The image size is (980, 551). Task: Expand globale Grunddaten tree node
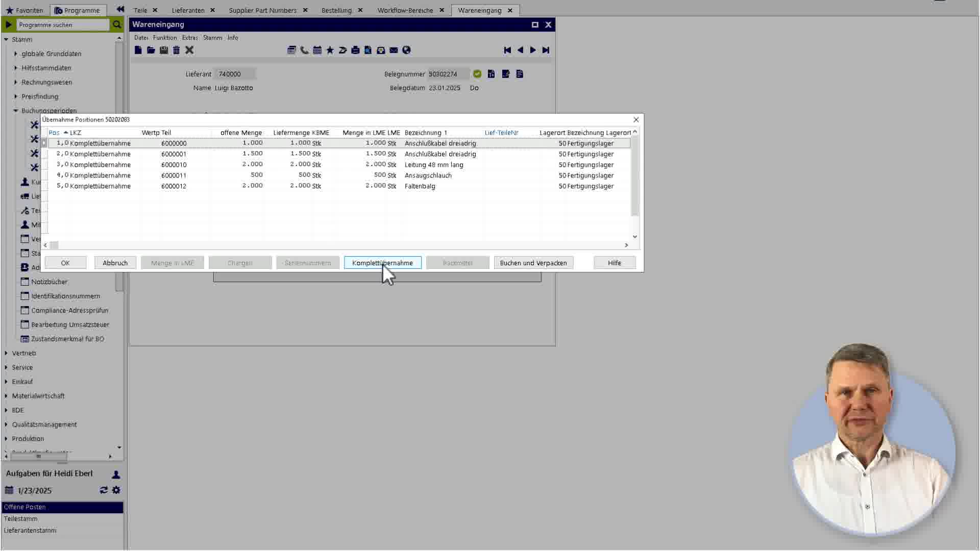15,54
